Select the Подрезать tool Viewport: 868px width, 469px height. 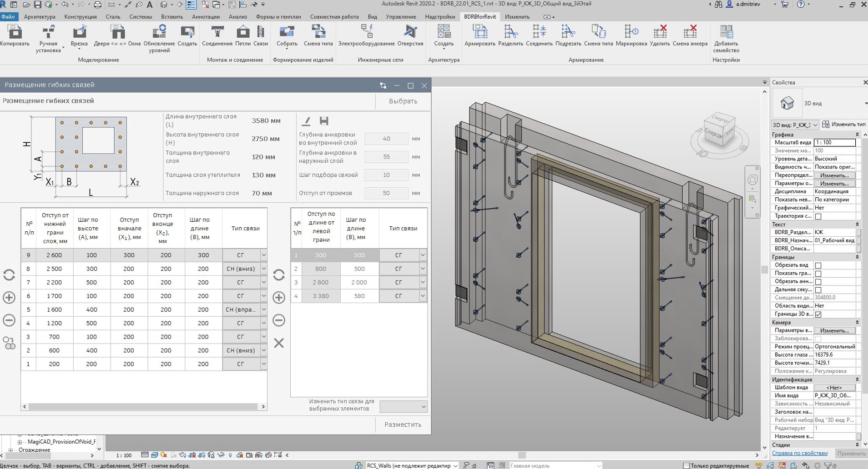pos(568,35)
